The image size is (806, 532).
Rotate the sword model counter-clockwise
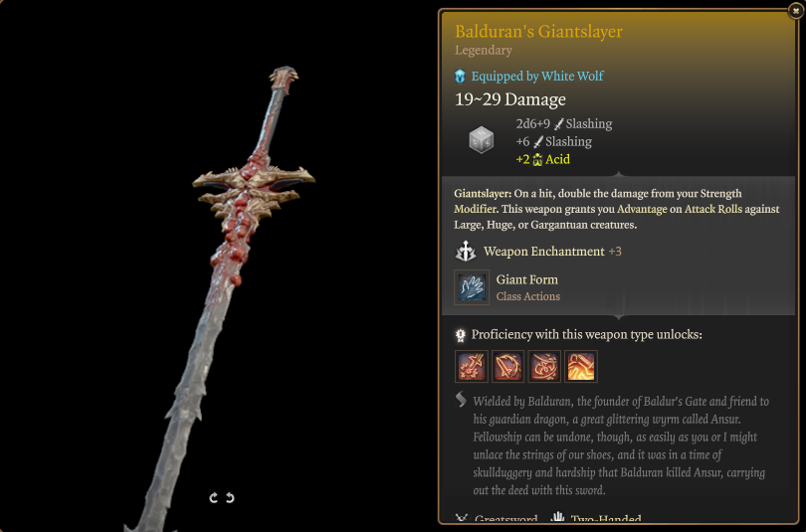click(230, 497)
